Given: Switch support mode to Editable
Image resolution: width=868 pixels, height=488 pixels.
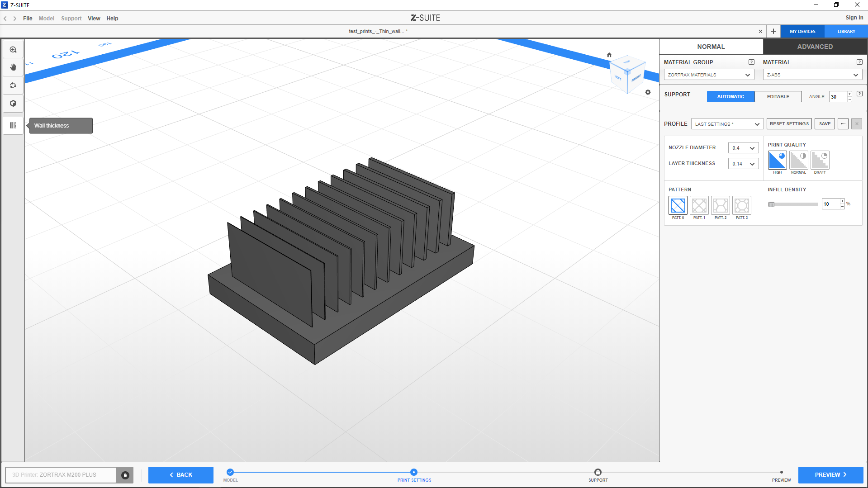Looking at the screenshot, I should click(778, 97).
